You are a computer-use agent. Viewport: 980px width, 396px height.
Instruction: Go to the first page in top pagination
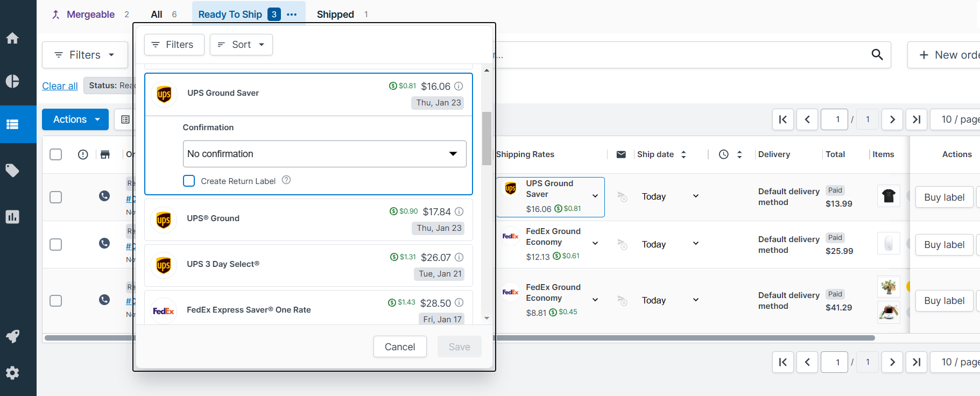tap(783, 119)
